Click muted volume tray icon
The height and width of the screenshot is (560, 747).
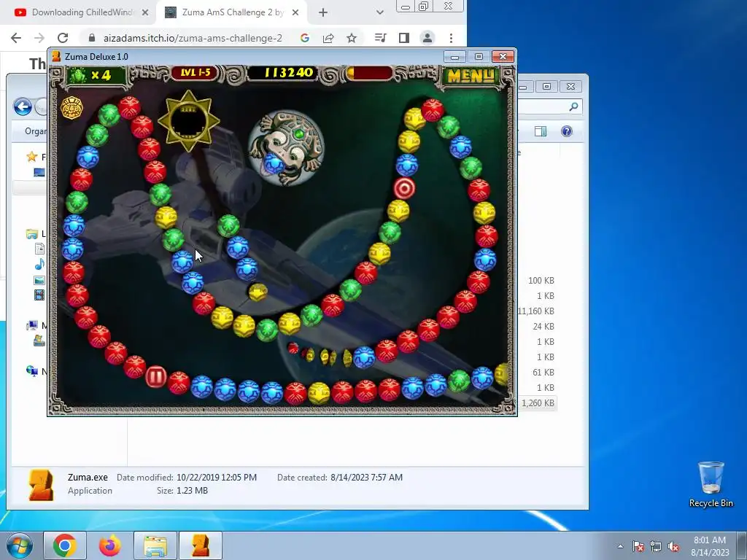[x=673, y=546]
